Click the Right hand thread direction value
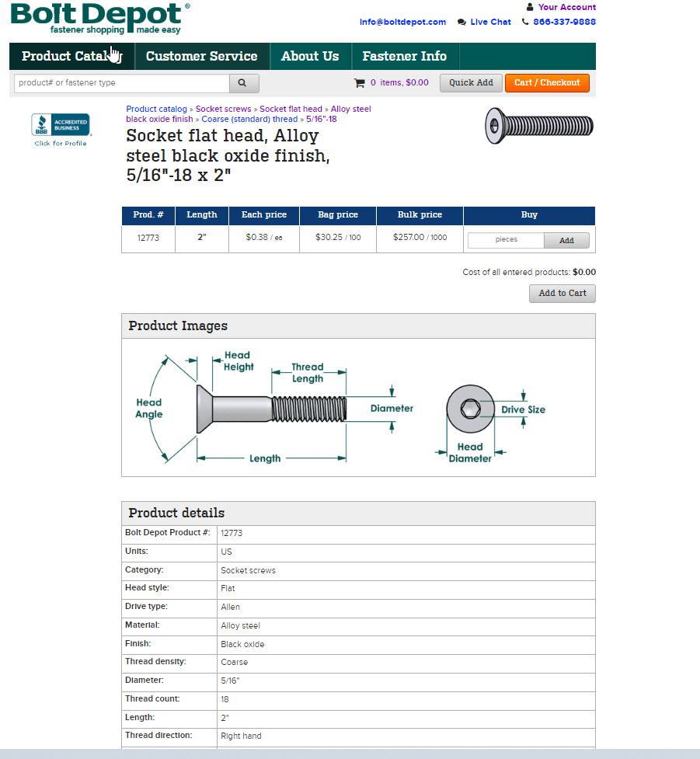 (241, 736)
